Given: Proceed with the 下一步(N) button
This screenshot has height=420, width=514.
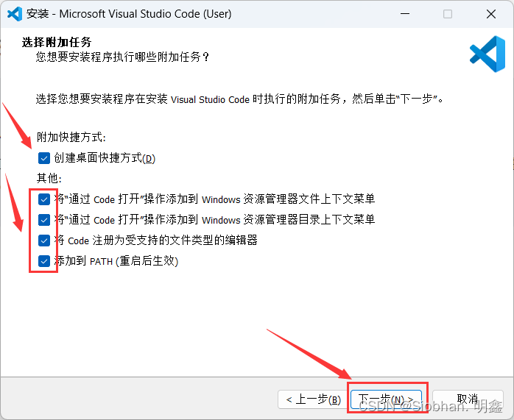Looking at the screenshot, I should [386, 399].
